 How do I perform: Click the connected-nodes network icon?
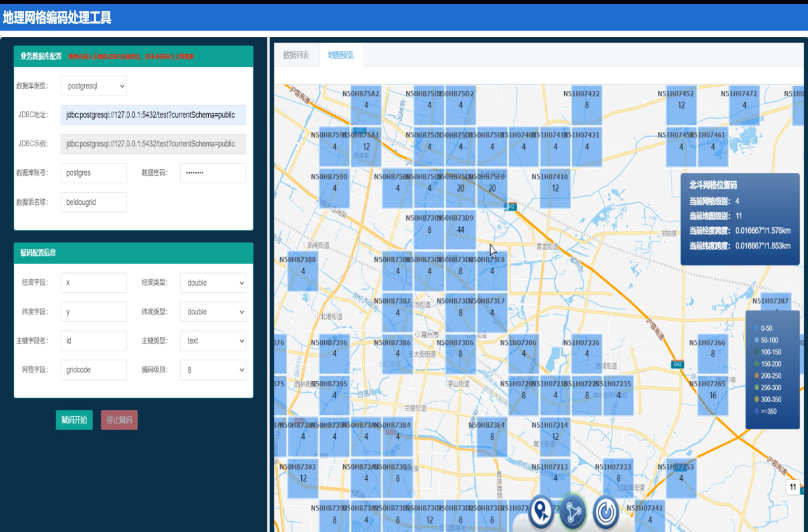(573, 512)
